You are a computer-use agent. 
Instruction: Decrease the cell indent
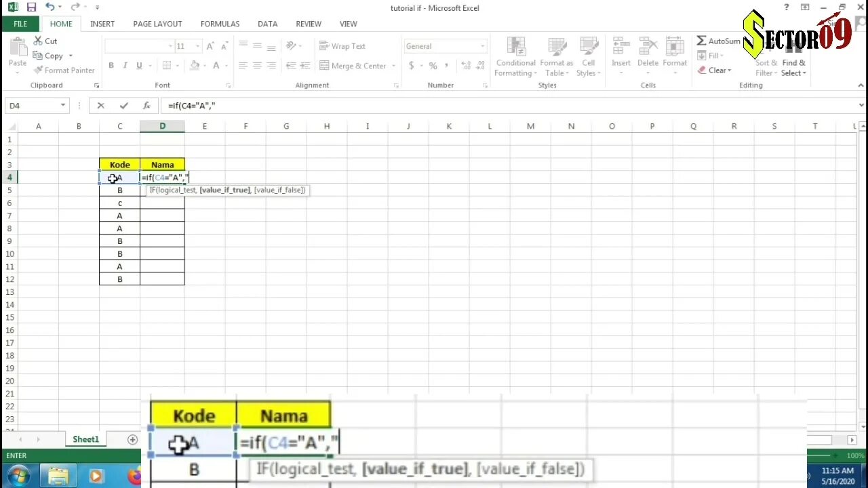tap(290, 66)
